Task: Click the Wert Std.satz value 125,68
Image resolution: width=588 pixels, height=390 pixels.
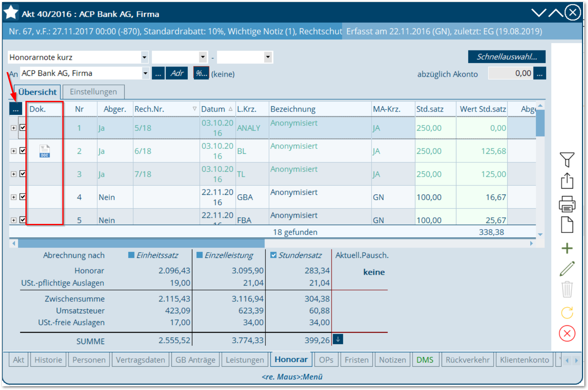Action: point(493,151)
